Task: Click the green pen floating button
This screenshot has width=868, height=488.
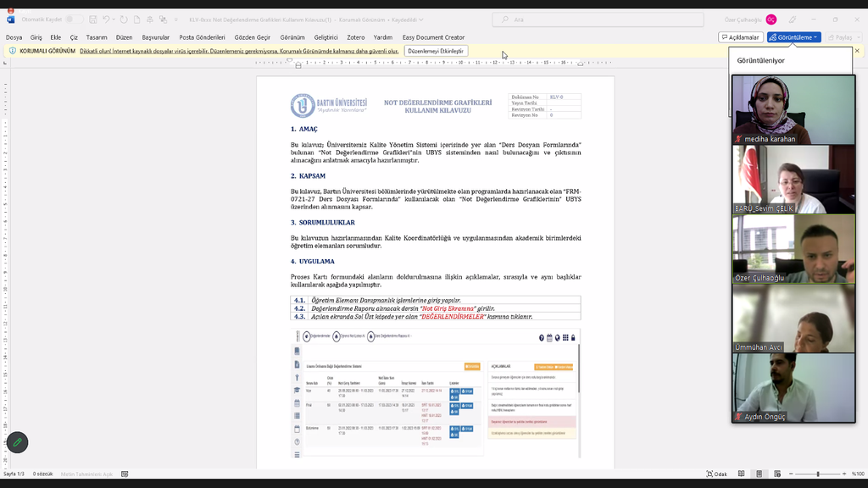Action: 17,442
